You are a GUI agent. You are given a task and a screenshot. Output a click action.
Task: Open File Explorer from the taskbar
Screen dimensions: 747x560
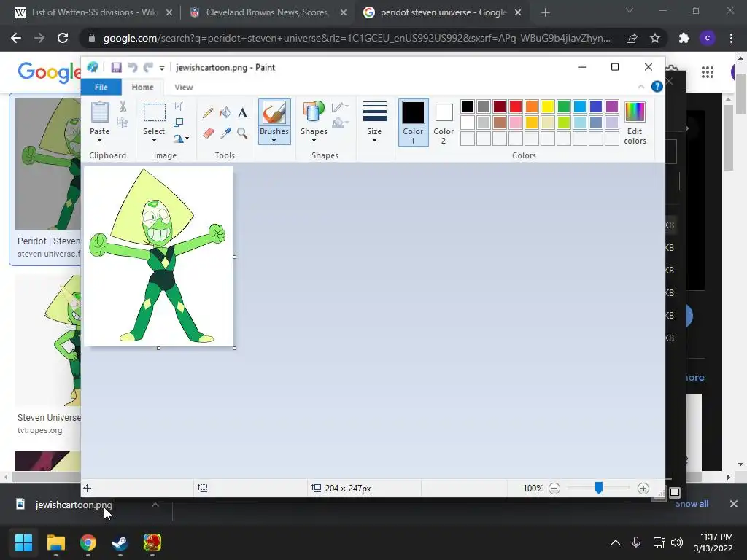click(x=55, y=542)
